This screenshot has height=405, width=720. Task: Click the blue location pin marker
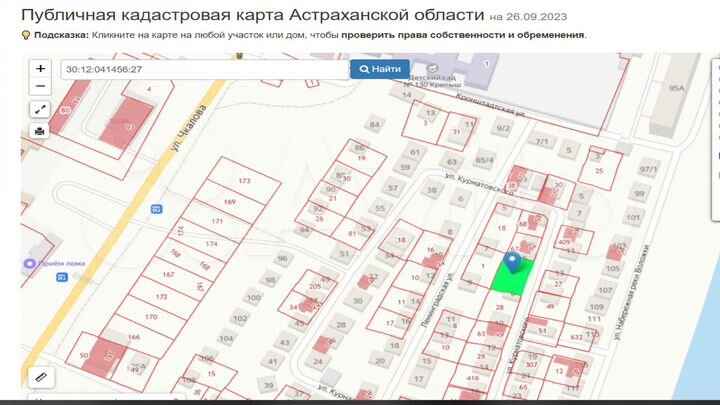pos(512,262)
